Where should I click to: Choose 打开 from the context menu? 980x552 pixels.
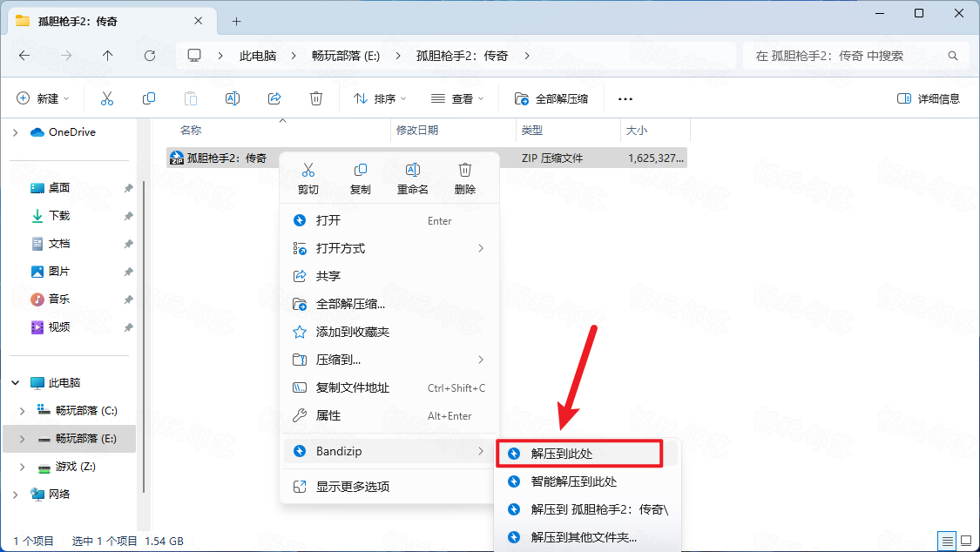point(389,220)
